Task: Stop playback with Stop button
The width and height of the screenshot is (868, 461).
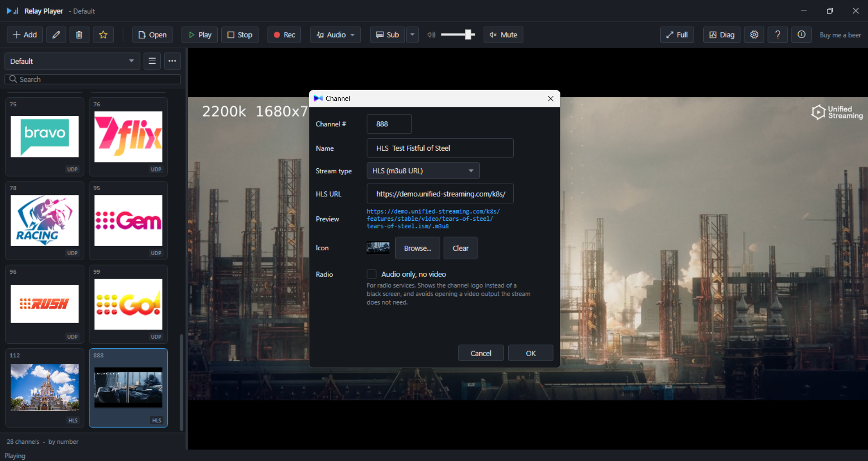Action: click(x=240, y=35)
